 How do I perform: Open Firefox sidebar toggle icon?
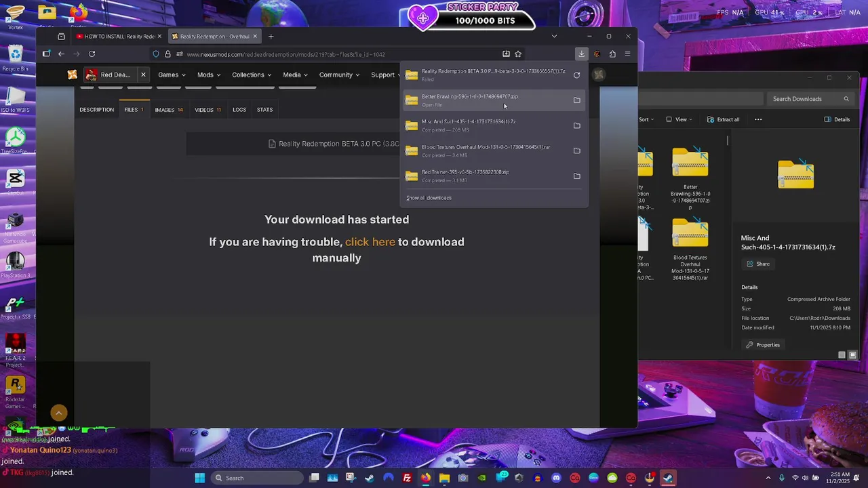point(46,54)
